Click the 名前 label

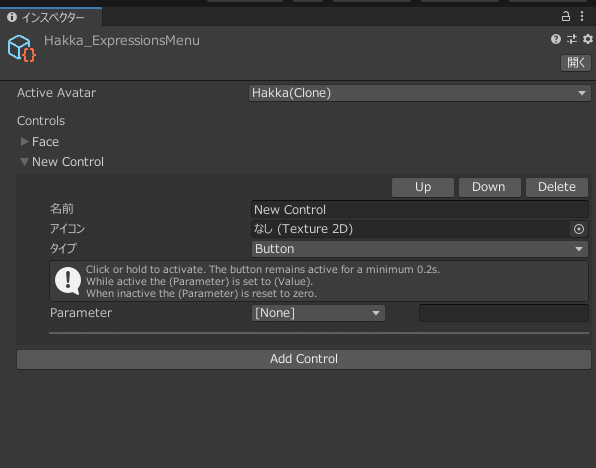click(x=62, y=209)
